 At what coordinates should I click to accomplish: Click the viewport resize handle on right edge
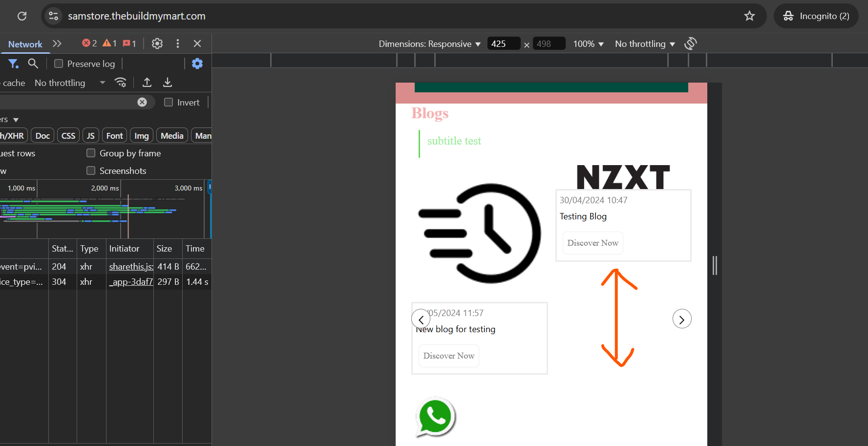(715, 265)
